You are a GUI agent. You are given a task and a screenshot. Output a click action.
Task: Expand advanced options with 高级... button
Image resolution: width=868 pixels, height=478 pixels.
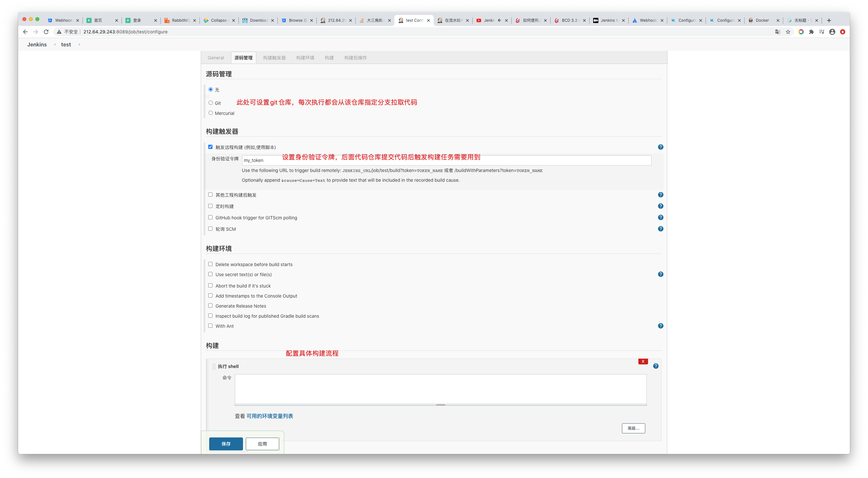(633, 428)
